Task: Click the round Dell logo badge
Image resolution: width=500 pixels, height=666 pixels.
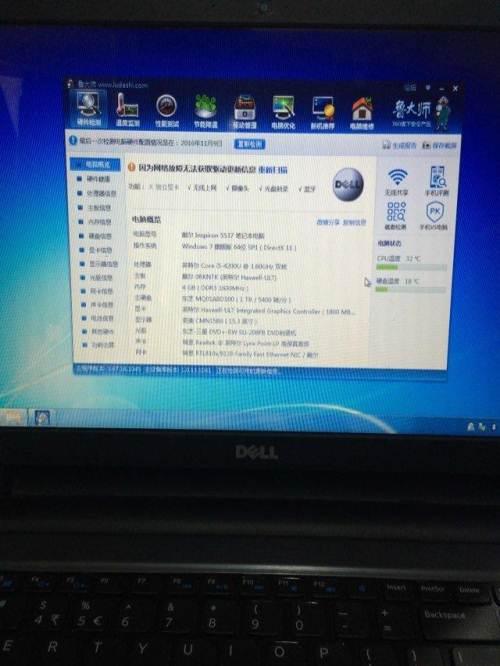Action: tap(348, 184)
